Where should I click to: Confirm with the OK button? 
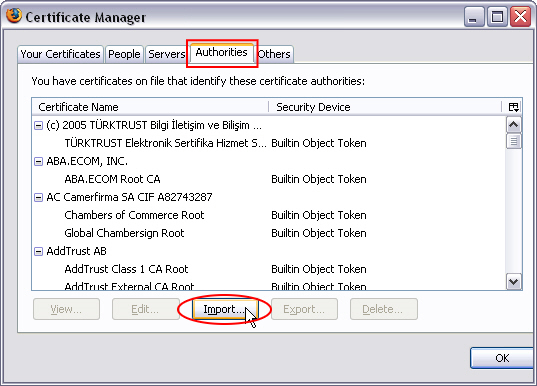502,358
